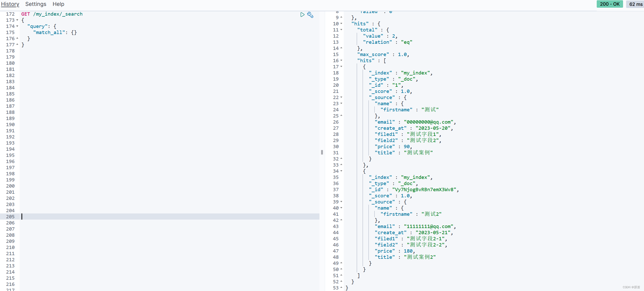Collapse the hits array on output line 16

coord(341,60)
